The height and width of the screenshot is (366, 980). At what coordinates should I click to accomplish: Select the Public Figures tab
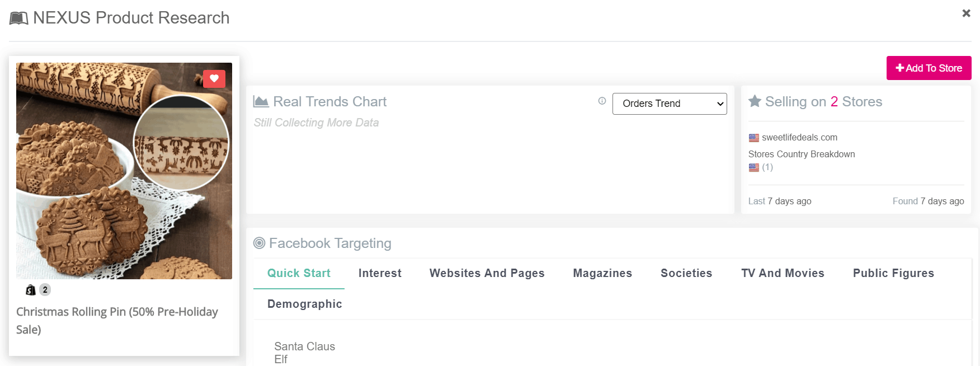pos(893,273)
